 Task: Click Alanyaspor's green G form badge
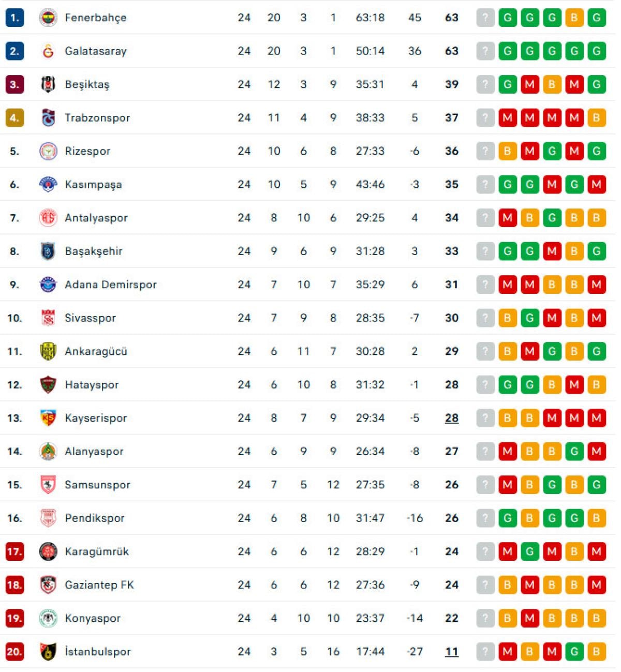(x=574, y=452)
